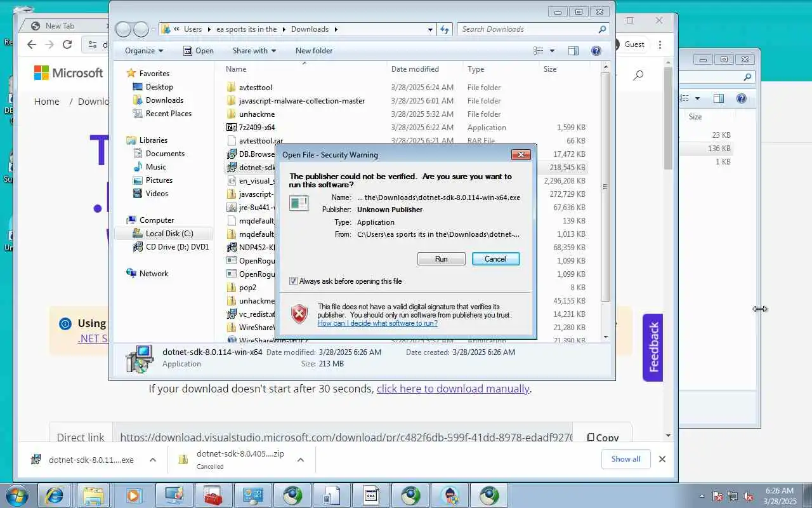Screen dimensions: 812x508
Task: Click the click here to download manually link
Action: click(453, 389)
